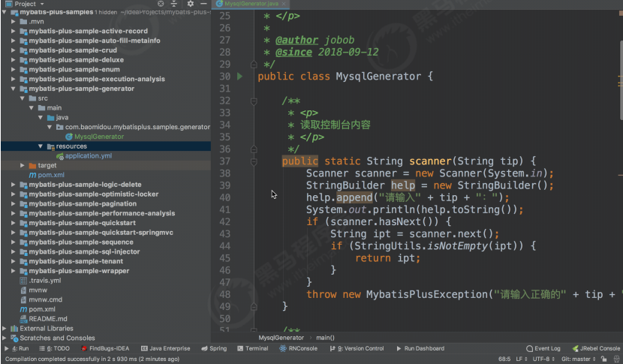Open the Project view dropdown
Image resolution: width=623 pixels, height=364 pixels.
point(25,4)
